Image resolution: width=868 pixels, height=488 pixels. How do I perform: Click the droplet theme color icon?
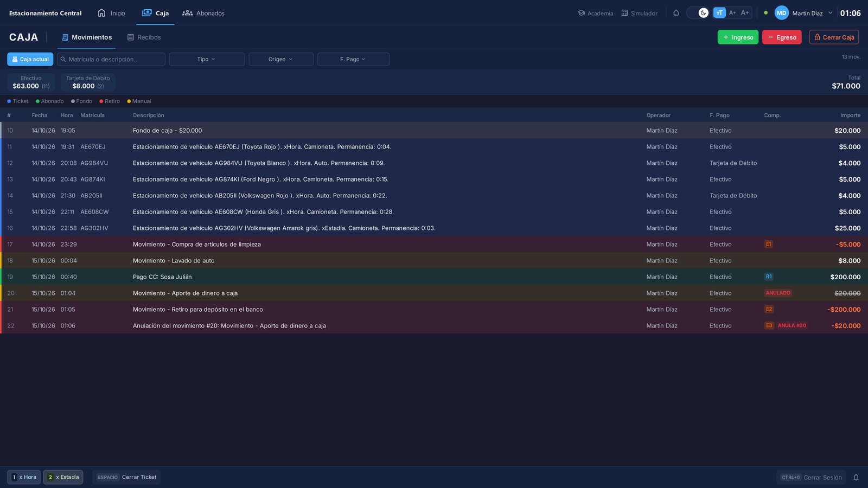click(676, 13)
